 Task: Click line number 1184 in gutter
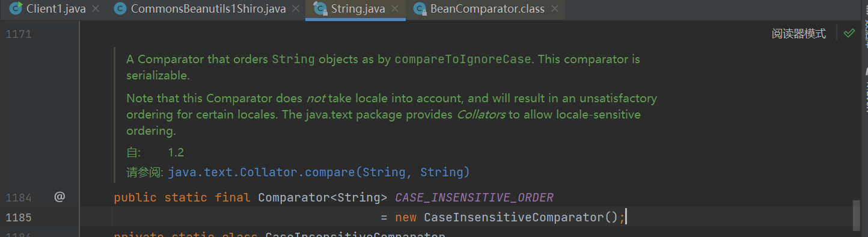click(19, 197)
